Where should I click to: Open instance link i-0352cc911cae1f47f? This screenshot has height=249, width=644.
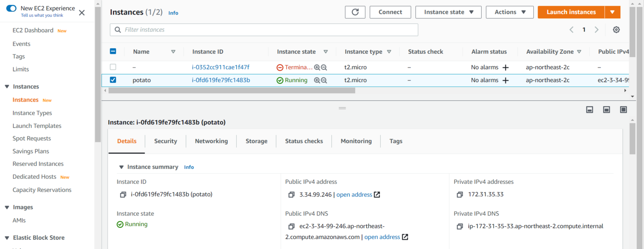point(221,67)
